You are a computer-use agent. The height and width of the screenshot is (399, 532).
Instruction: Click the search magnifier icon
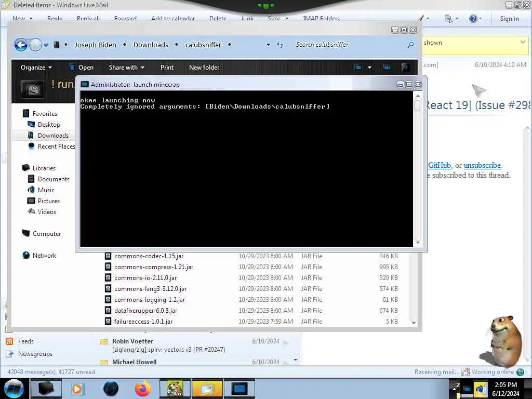click(x=410, y=45)
